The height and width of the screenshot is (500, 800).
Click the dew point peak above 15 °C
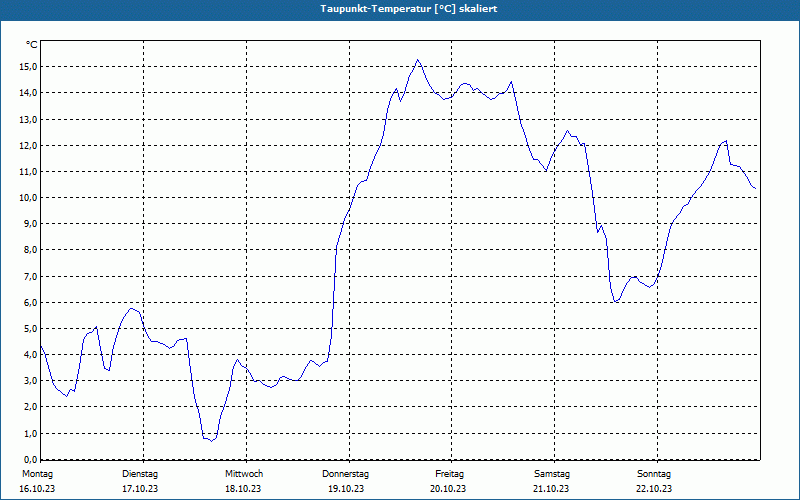click(x=418, y=60)
